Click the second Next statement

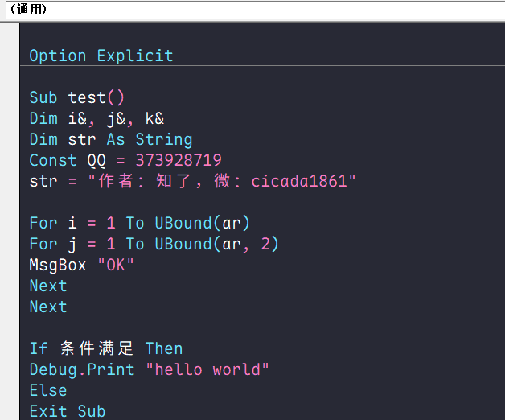pyautogui.click(x=48, y=307)
